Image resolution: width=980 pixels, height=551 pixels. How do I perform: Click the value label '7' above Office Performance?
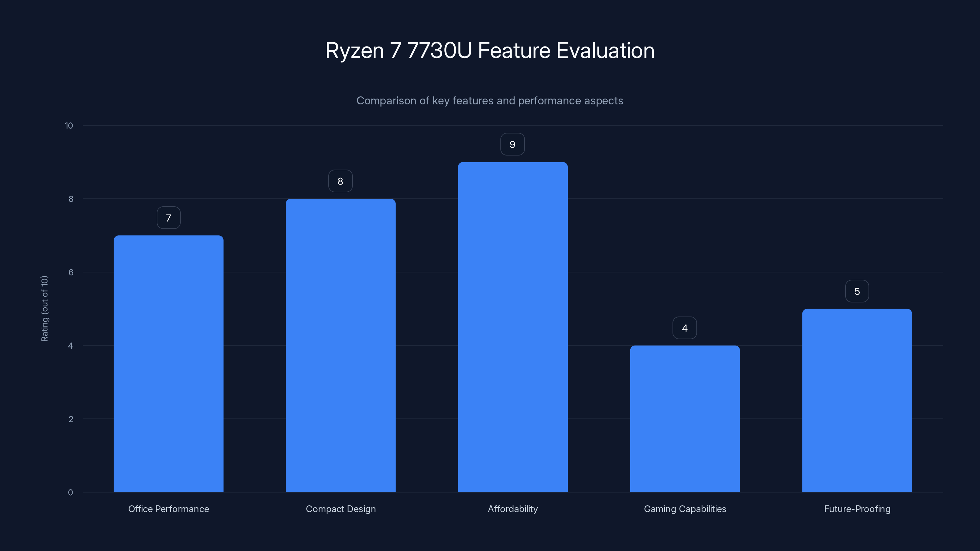(x=168, y=218)
